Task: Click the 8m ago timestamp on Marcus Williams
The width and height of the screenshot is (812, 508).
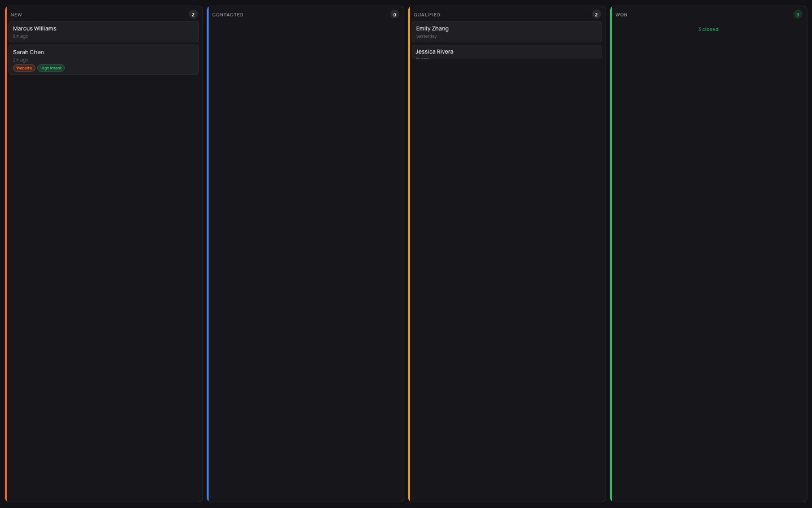Action: coord(20,36)
